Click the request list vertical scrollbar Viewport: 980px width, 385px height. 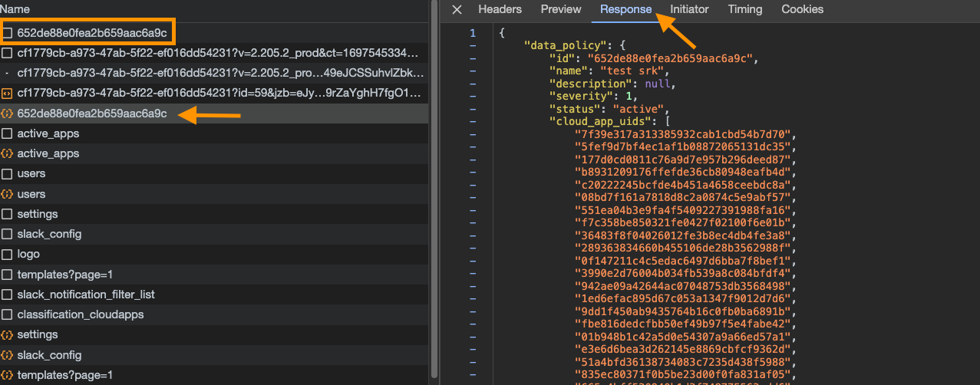click(x=434, y=192)
